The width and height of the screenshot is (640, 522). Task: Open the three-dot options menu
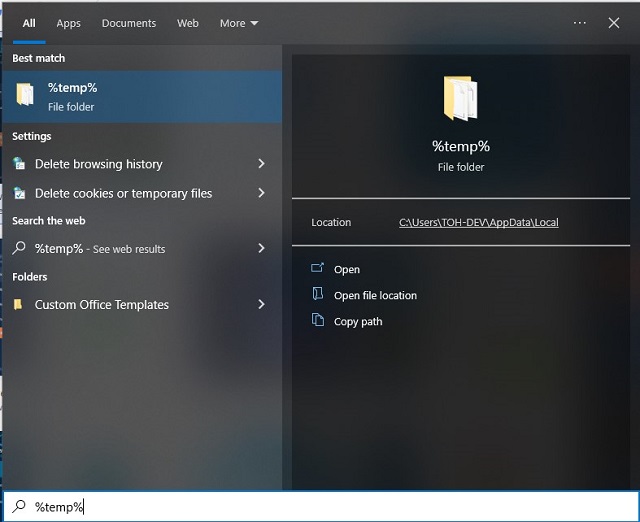(x=580, y=23)
